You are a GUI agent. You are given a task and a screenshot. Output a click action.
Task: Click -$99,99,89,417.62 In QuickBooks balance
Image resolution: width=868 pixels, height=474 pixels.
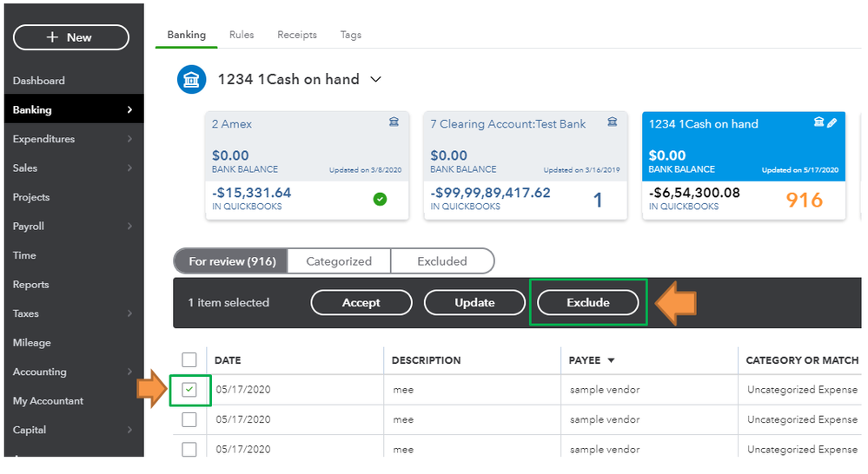[490, 193]
